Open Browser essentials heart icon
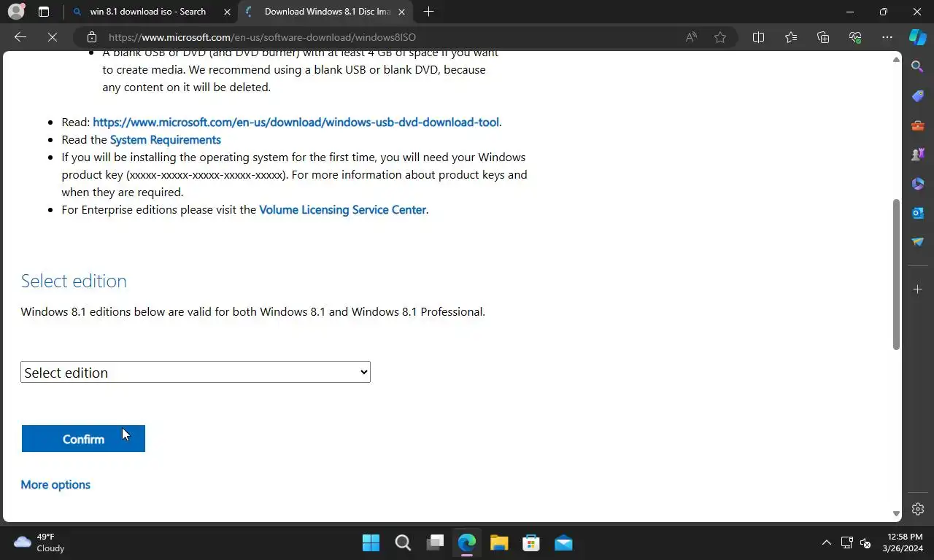934x560 pixels. pyautogui.click(x=855, y=37)
